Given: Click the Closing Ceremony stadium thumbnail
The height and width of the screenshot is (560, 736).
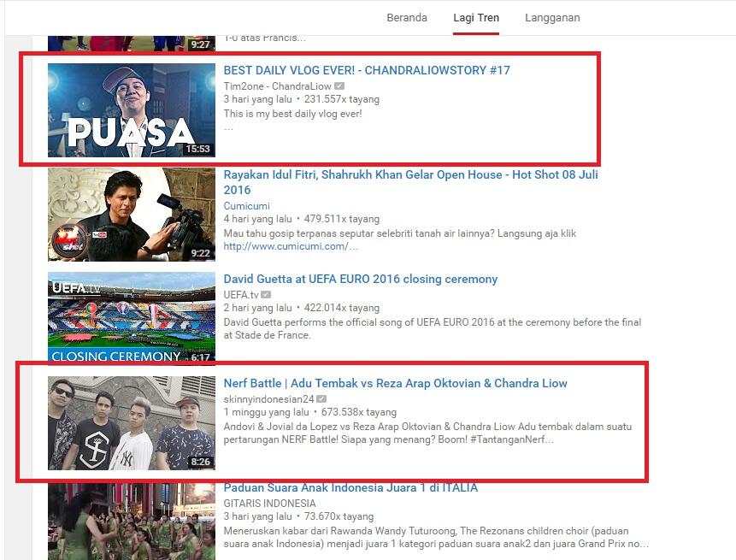Looking at the screenshot, I should pyautogui.click(x=132, y=319).
